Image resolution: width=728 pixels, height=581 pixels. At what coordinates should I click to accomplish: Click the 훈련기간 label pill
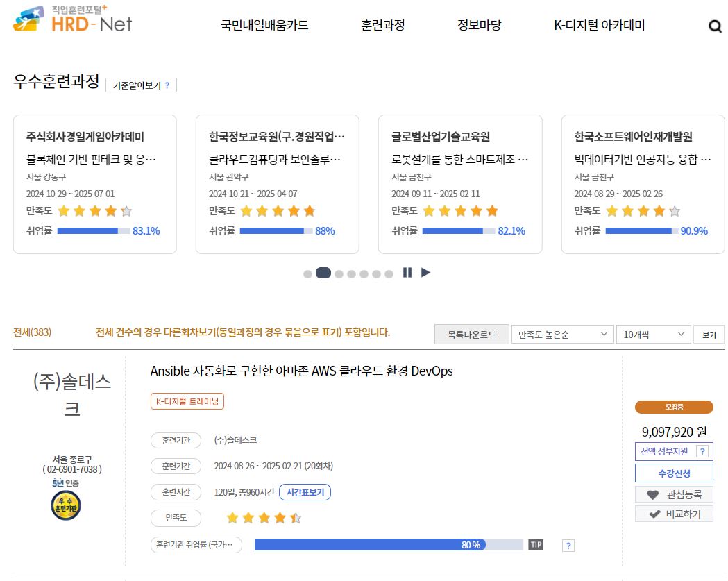[176, 466]
